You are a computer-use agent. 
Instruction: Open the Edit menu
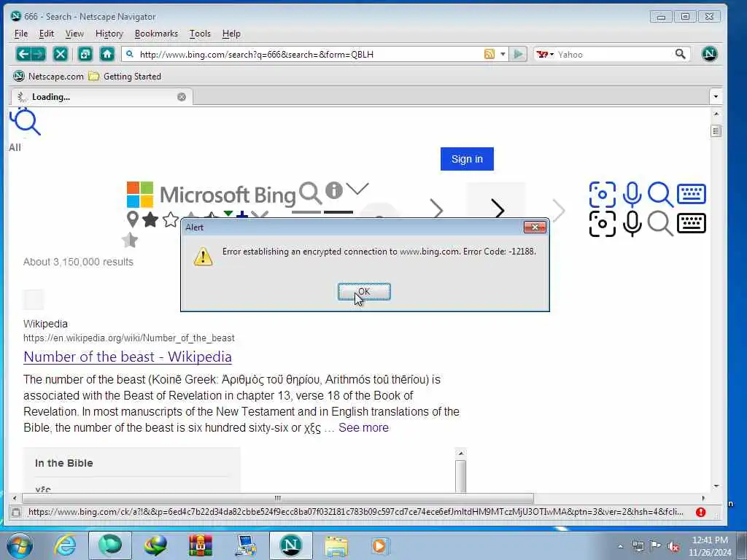[x=46, y=34]
